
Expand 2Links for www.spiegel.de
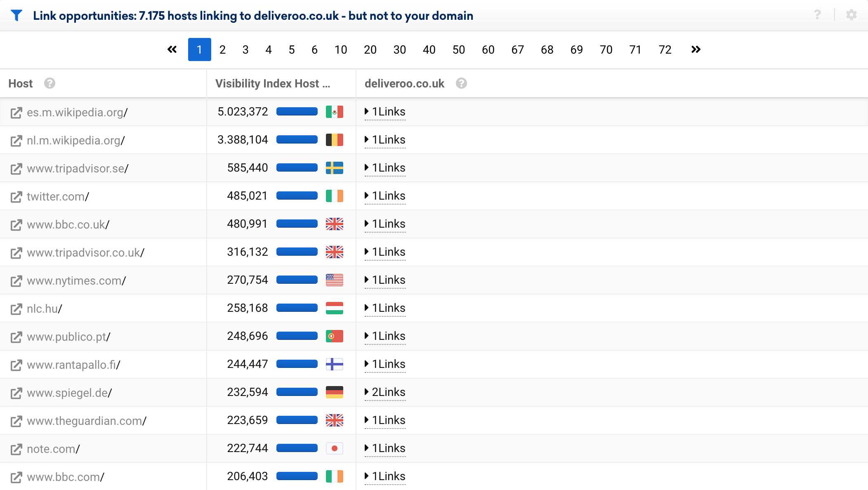tap(385, 392)
